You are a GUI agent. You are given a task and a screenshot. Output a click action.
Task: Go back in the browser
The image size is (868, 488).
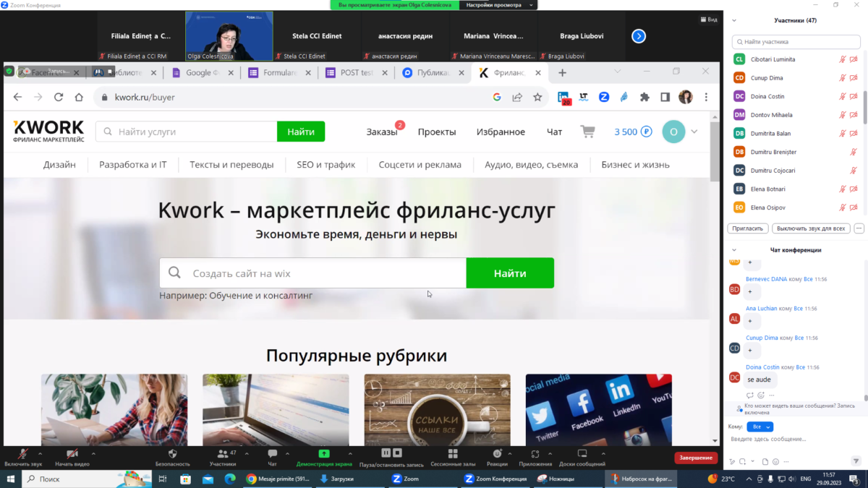click(18, 97)
